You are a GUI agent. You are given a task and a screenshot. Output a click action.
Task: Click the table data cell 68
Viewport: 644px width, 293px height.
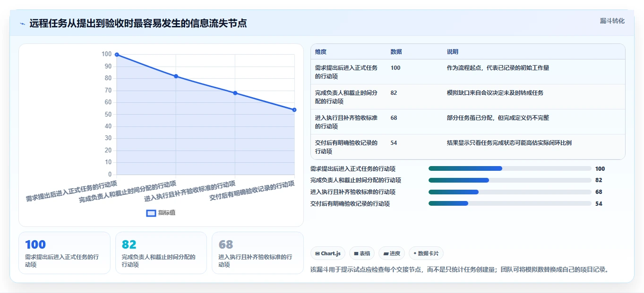tap(394, 118)
